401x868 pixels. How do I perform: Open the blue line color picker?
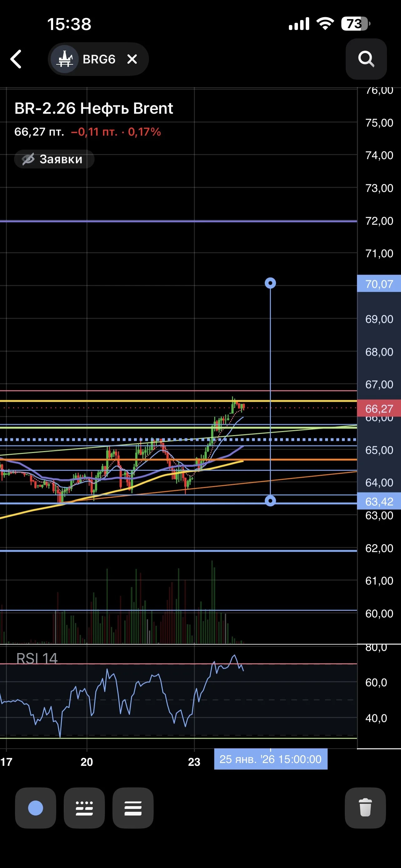point(36,808)
